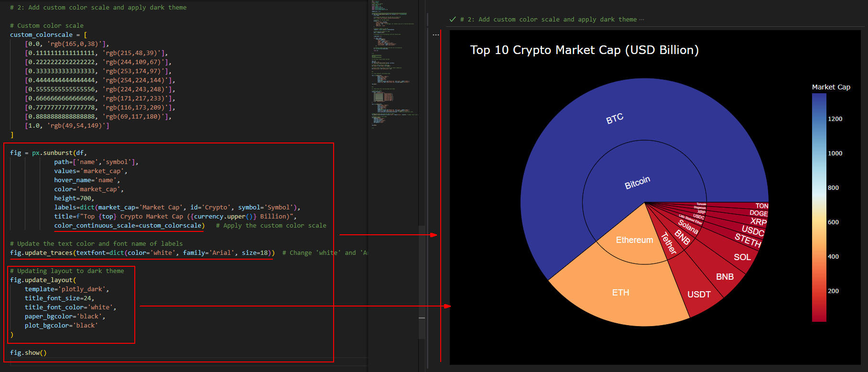Screen dimensions: 868x372
Task: Select the SOL outer segment
Action: click(742, 257)
